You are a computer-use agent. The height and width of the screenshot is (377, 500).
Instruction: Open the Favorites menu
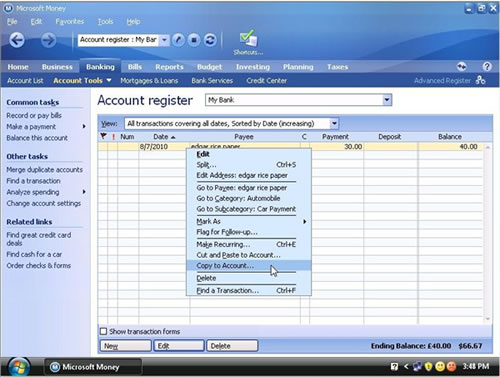(70, 22)
